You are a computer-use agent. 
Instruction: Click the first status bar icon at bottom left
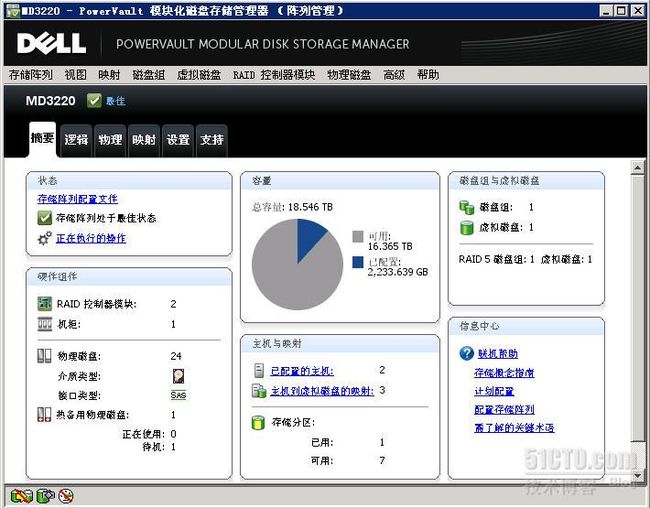[22, 496]
